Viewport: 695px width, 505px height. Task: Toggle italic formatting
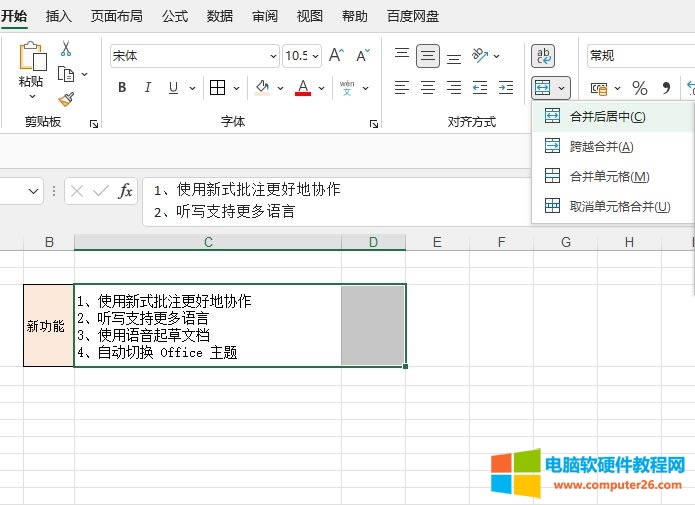pyautogui.click(x=149, y=88)
